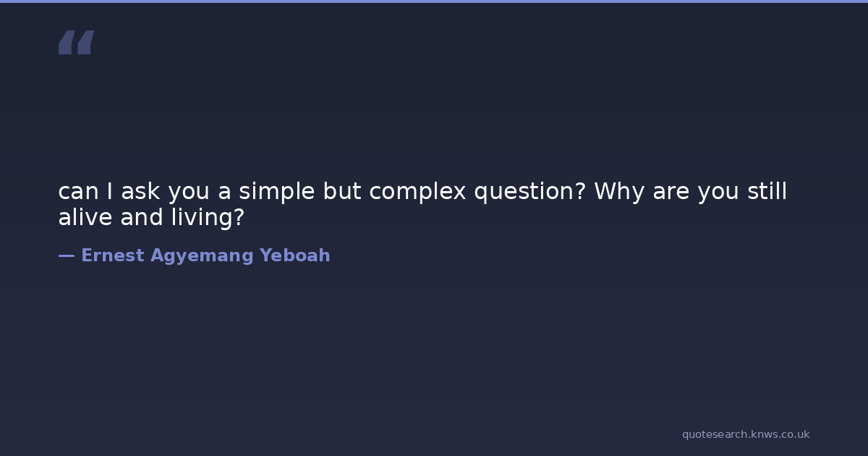Click the word "question?" in the quote
Image resolution: width=868 pixels, height=456 pixels.
530,192
